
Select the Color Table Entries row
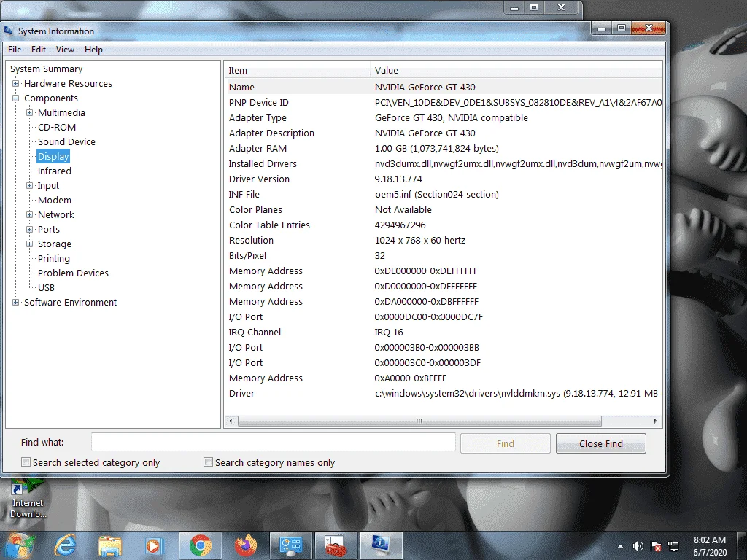pos(444,225)
